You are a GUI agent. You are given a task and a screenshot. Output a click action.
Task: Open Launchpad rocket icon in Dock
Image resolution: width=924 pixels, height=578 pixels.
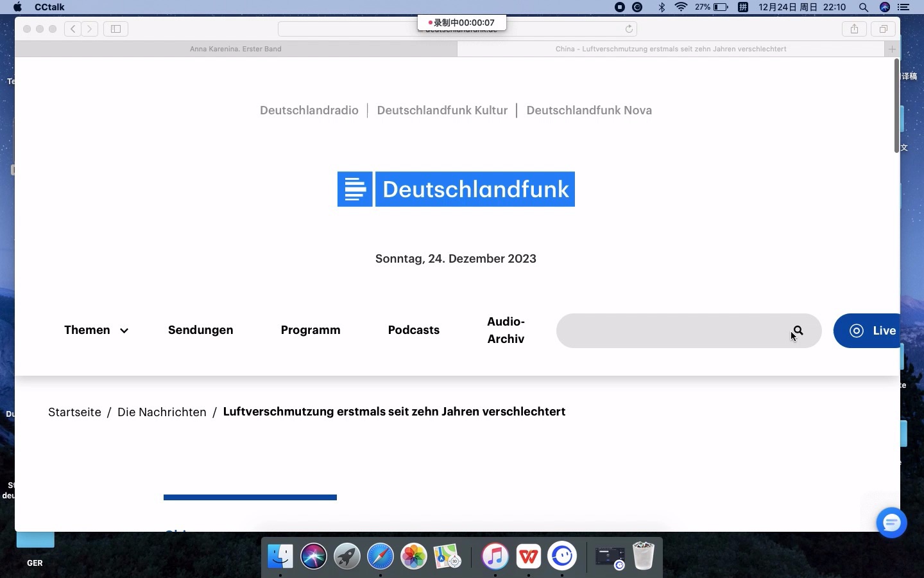[x=347, y=556]
